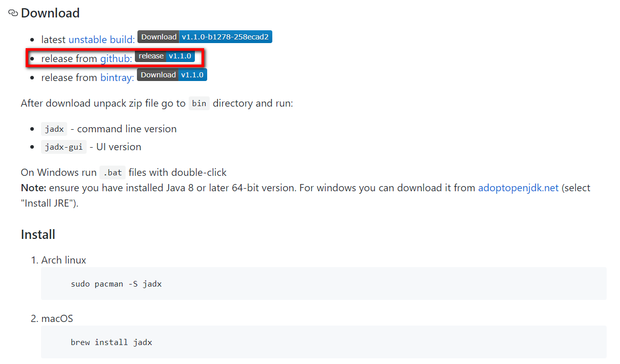Click the 'Note:' bold text
Viewport: 620px width, 364px height.
[34, 188]
